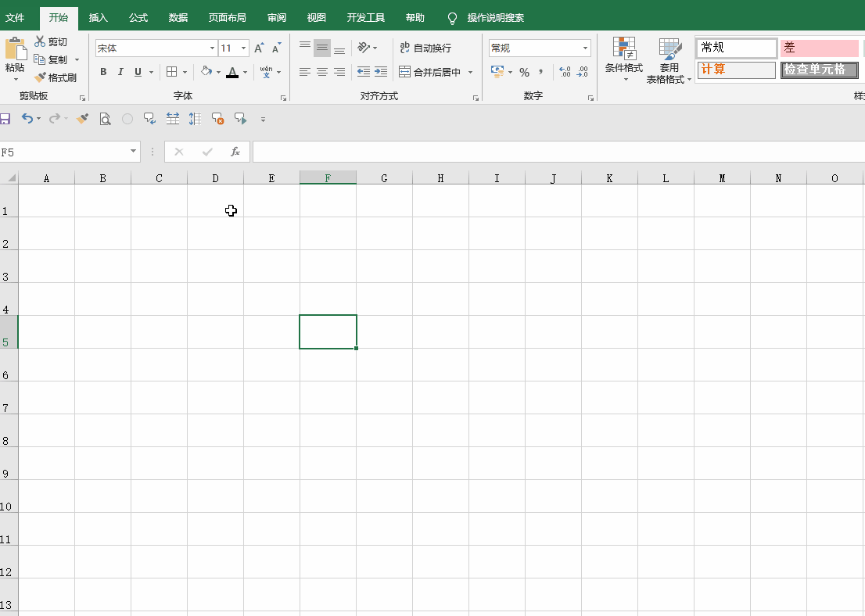Open the wén phonetic guide icon
865x616 pixels.
pyautogui.click(x=266, y=72)
